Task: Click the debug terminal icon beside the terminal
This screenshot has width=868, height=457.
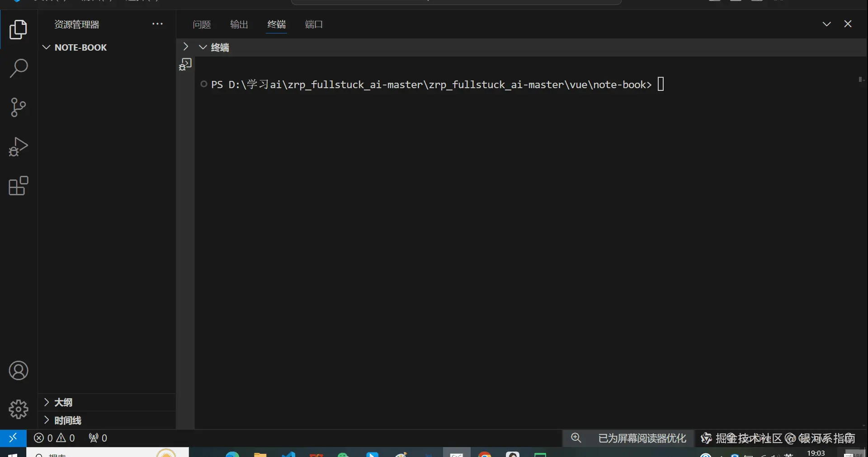Action: coord(185,64)
